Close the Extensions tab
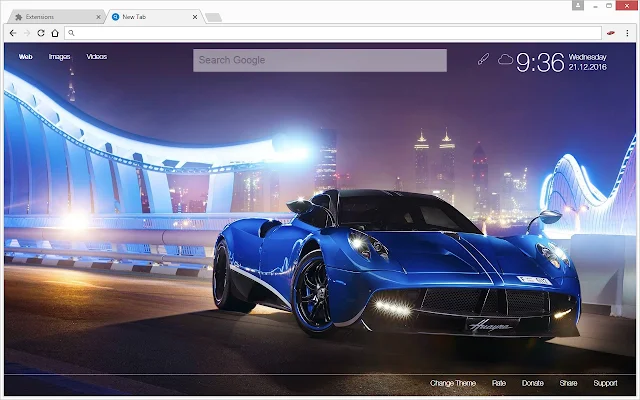640x400 pixels. pyautogui.click(x=98, y=17)
